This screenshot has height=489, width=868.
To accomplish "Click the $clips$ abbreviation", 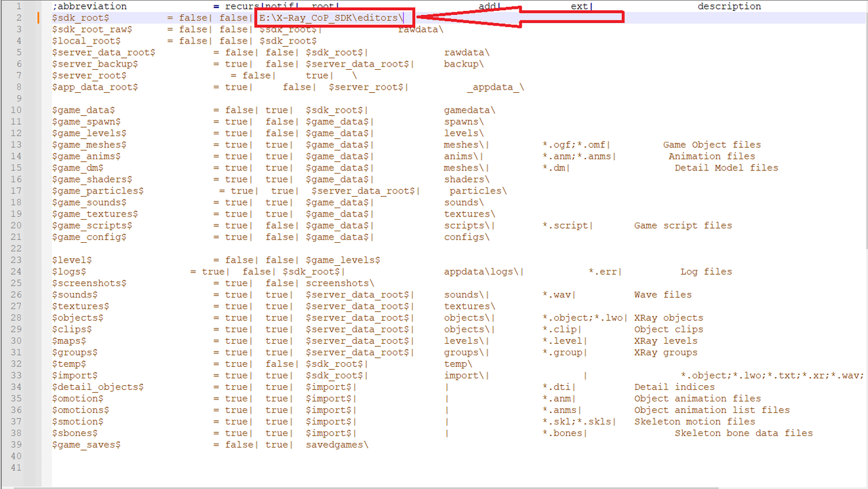I will [72, 329].
